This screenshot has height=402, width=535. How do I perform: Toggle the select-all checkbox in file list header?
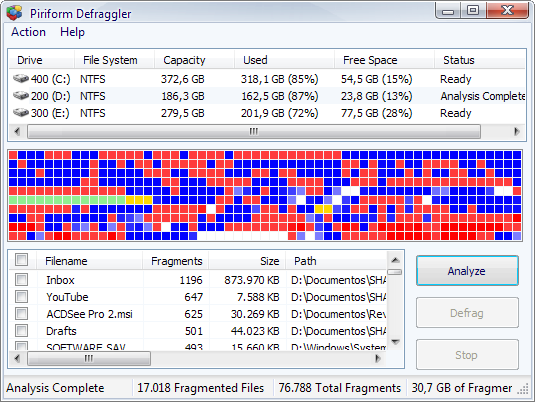21,260
